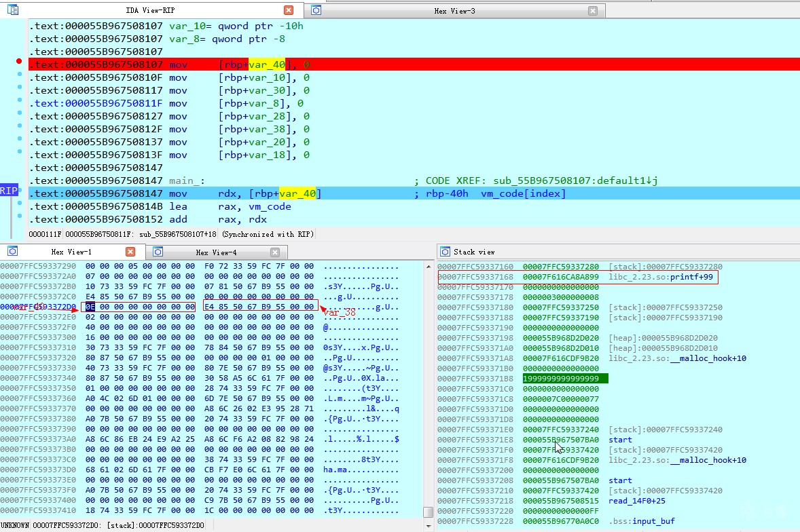The height and width of the screenshot is (532, 800).
Task: Select the var_8 qword declaration line
Action: pos(227,39)
